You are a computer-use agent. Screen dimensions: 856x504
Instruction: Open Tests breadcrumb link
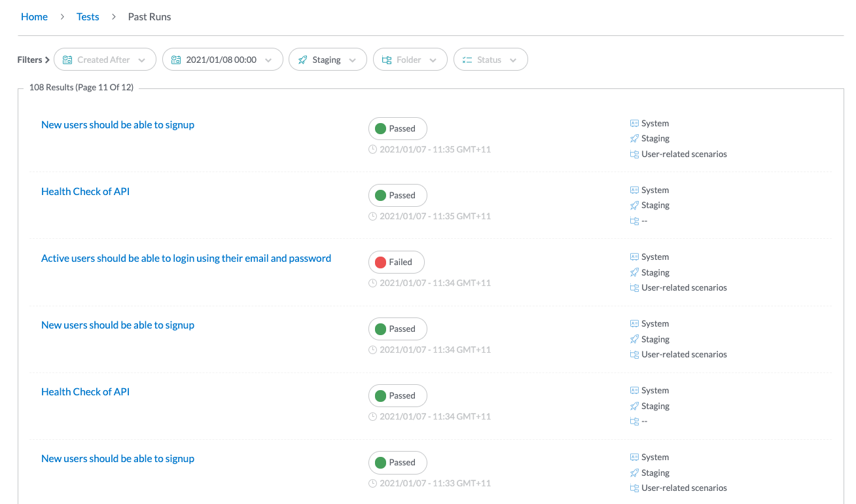click(x=88, y=17)
